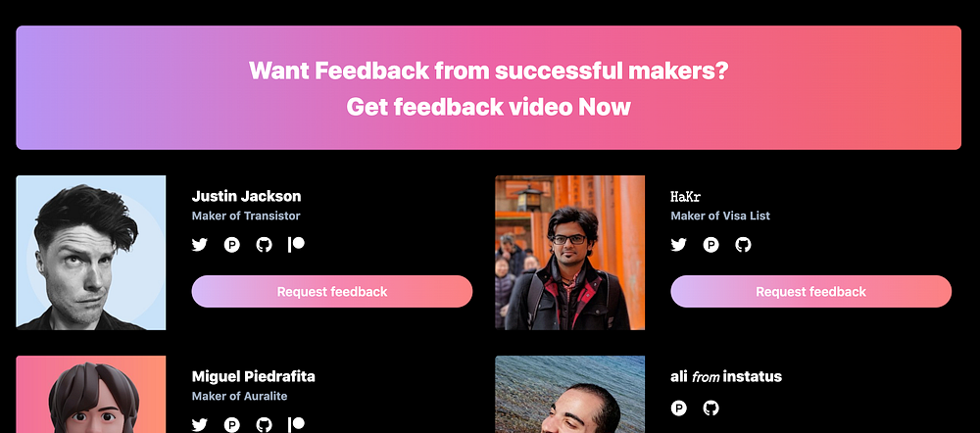The width and height of the screenshot is (980, 433).
Task: Open the 'Maker of Visa List' subtitle
Action: [720, 216]
